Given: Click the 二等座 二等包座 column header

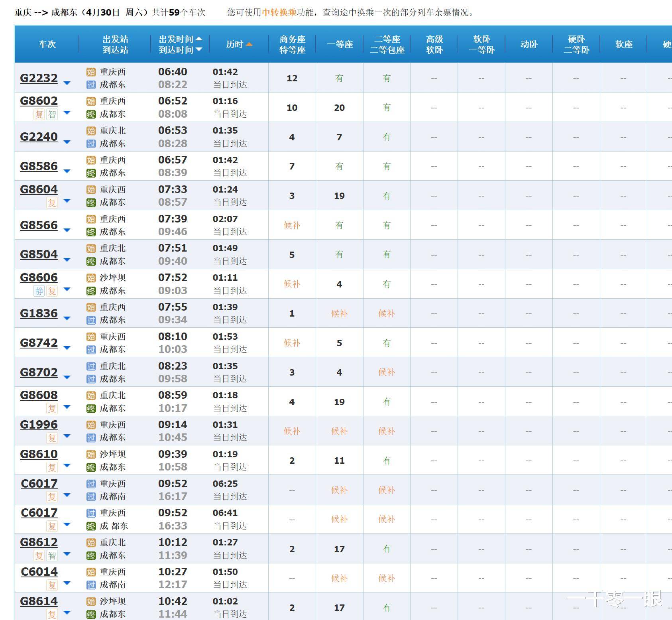Looking at the screenshot, I should pos(387,44).
